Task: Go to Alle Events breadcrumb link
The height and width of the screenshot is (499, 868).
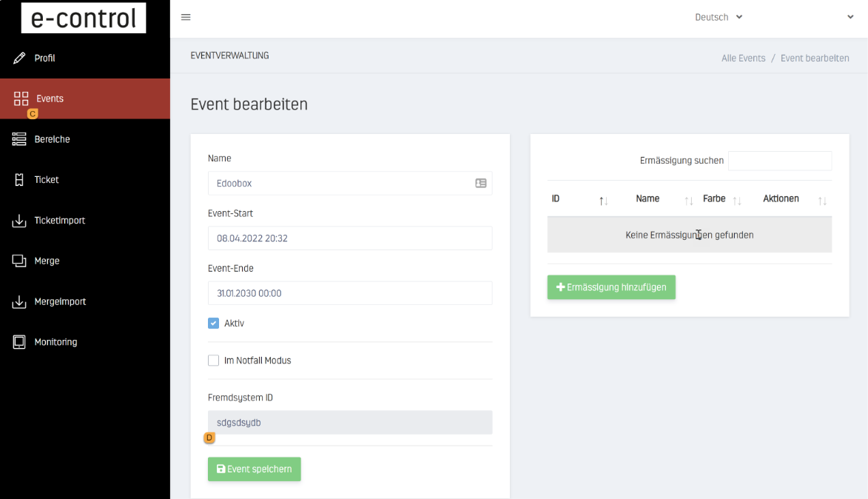Action: click(743, 58)
